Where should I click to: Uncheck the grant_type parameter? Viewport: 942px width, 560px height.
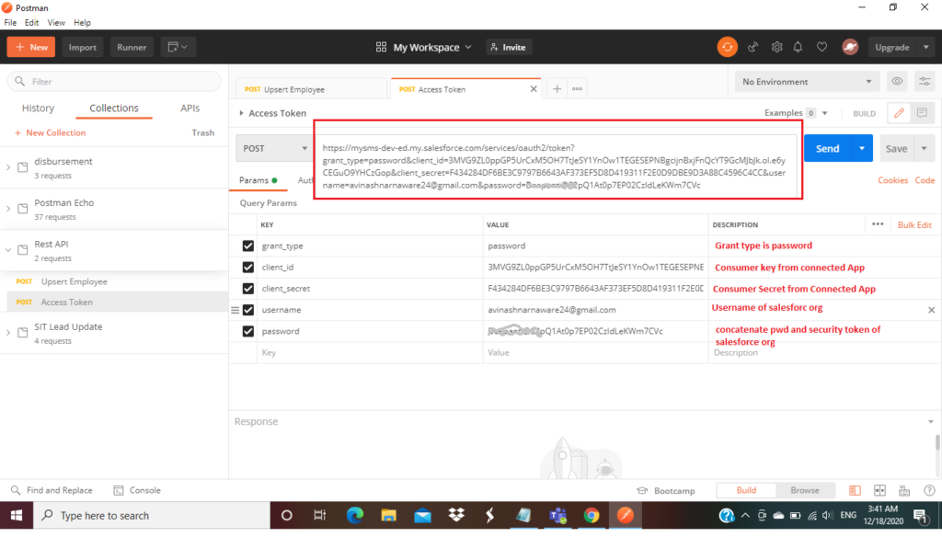[248, 246]
